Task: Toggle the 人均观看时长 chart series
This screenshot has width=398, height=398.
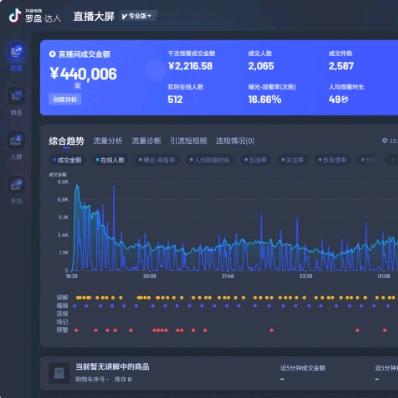Action: [210, 160]
